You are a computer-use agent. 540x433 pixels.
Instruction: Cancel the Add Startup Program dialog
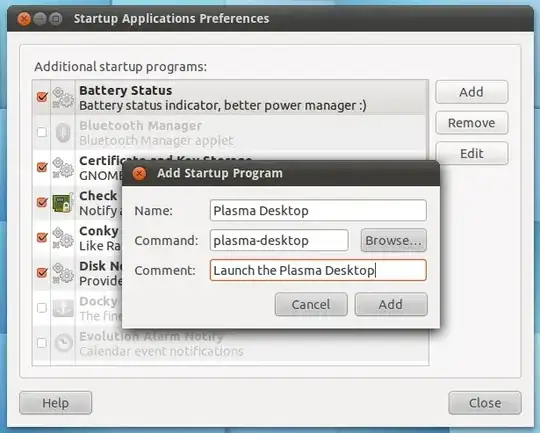click(311, 305)
